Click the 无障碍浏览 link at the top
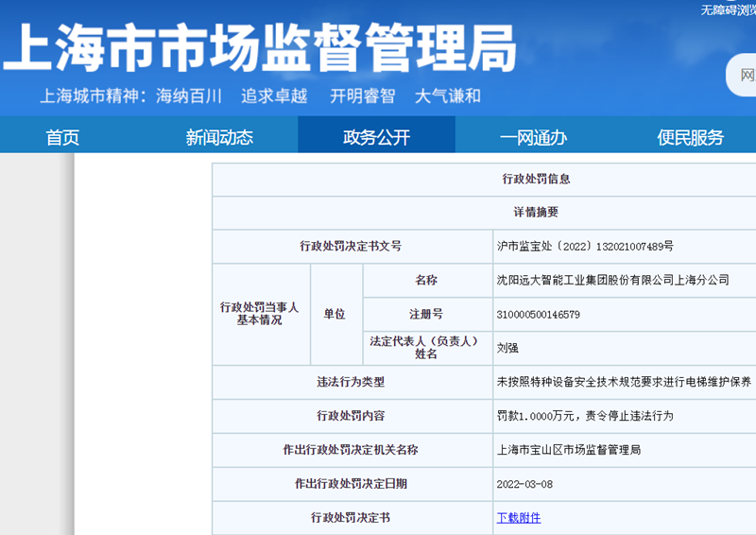The height and width of the screenshot is (535, 756). (x=728, y=9)
